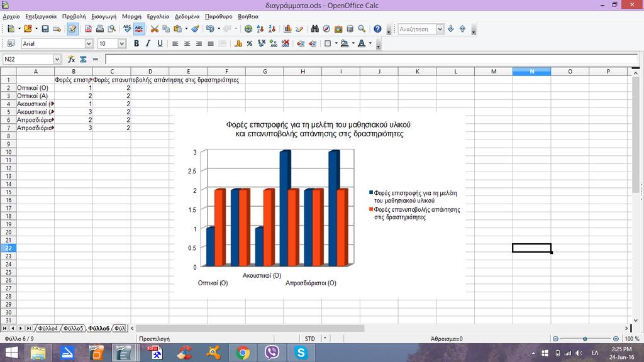
Task: Apply Percent number format icon
Action: (250, 43)
